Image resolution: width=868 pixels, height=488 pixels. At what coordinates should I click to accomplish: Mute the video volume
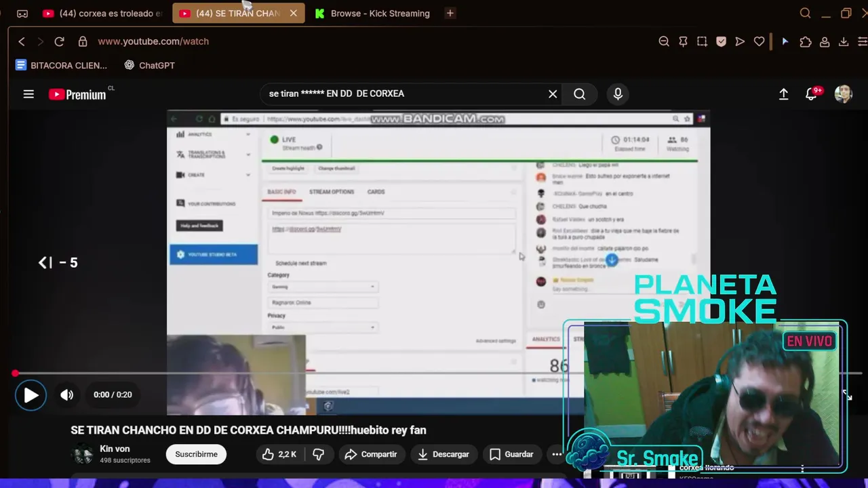click(66, 395)
